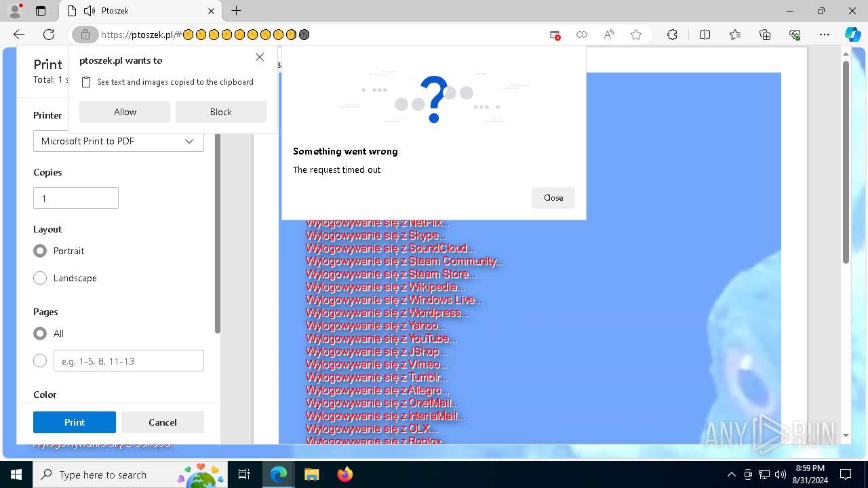Image resolution: width=868 pixels, height=488 pixels.
Task: Show hidden system tray icons
Action: pyautogui.click(x=731, y=474)
